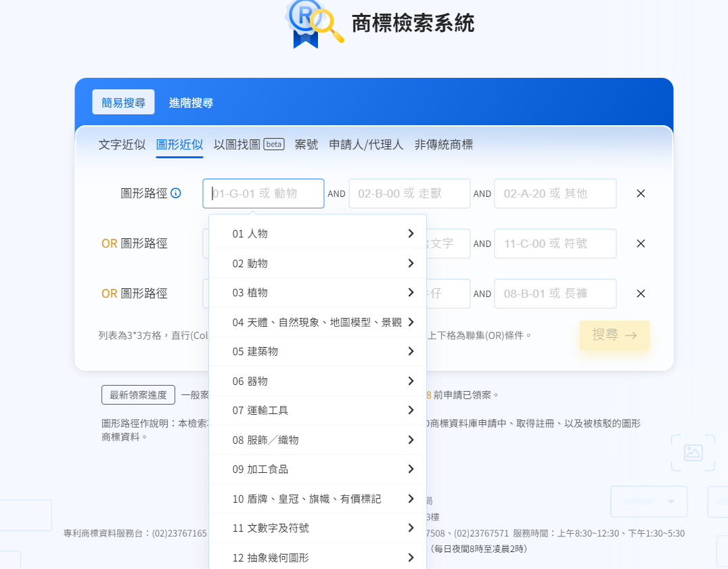Delete the third OR 圖形路徑 row
The height and width of the screenshot is (569, 728).
pyautogui.click(x=641, y=294)
